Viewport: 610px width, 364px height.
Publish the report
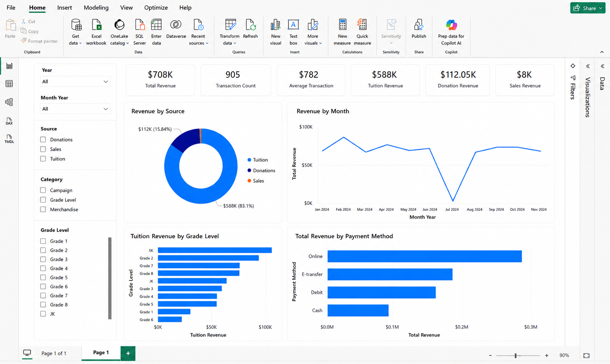pyautogui.click(x=419, y=29)
